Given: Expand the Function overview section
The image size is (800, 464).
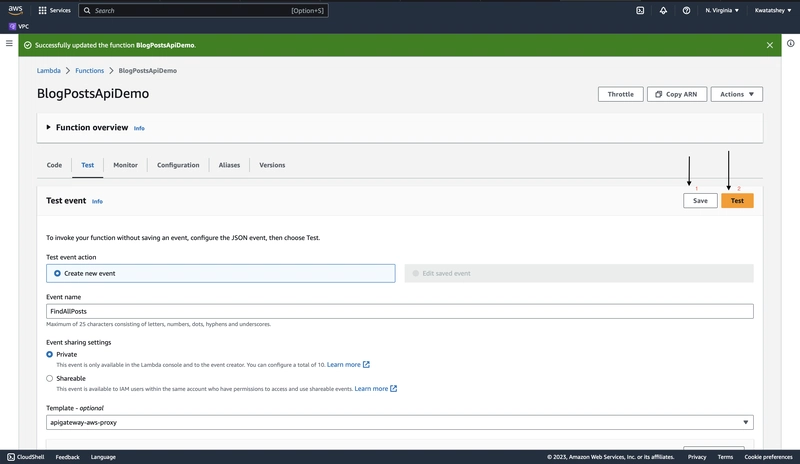Looking at the screenshot, I should (x=48, y=127).
